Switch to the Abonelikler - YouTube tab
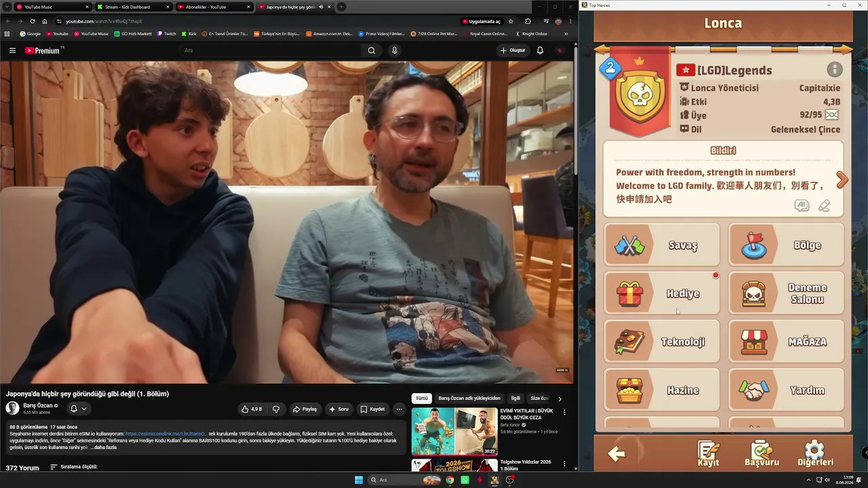This screenshot has height=488, width=868. pos(213,7)
